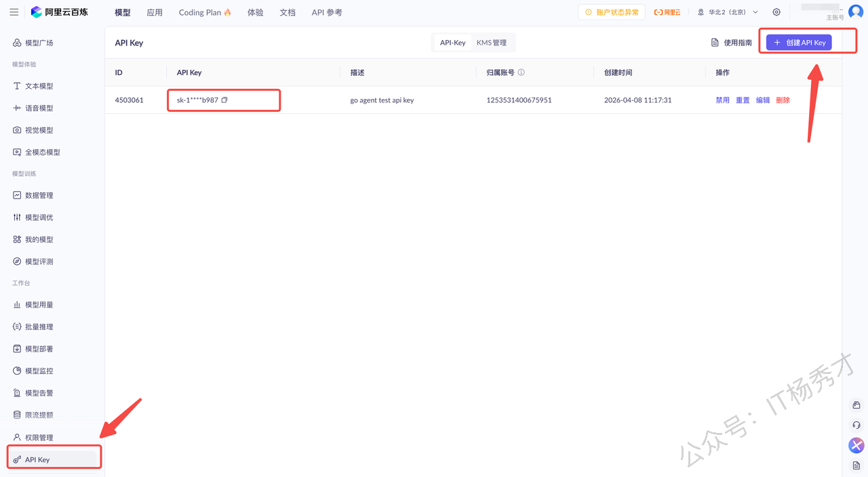
Task: Expand the 华北2（北京） region dropdown
Action: click(728, 12)
